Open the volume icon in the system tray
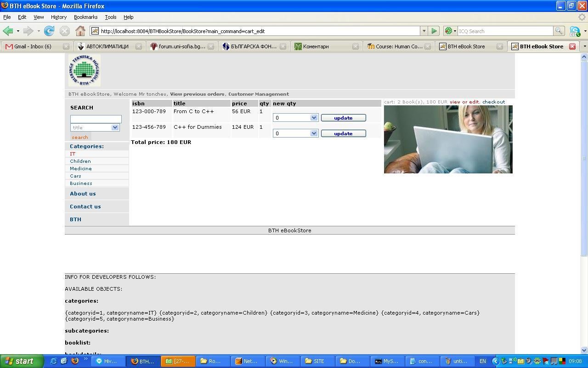Image resolution: width=588 pixels, height=368 pixels. click(x=528, y=361)
